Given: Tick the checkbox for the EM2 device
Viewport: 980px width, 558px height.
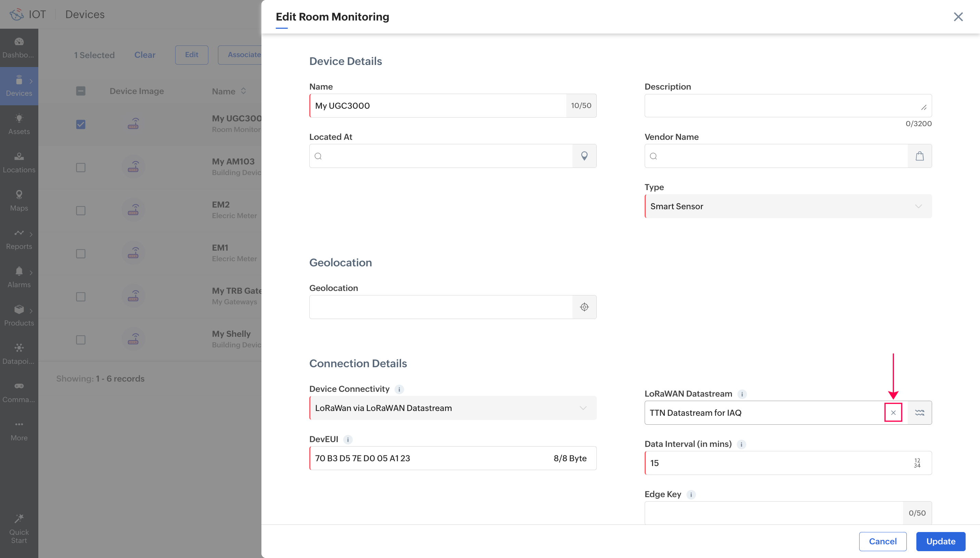Looking at the screenshot, I should click(x=80, y=210).
